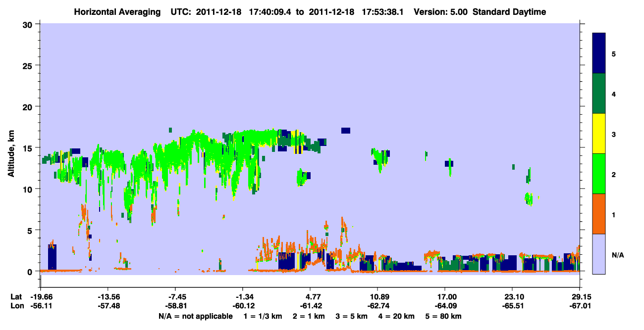Image resolution: width=644 pixels, height=330 pixels.
Task: Click the isolated blue block at 17 km altitude
Action: 346,131
